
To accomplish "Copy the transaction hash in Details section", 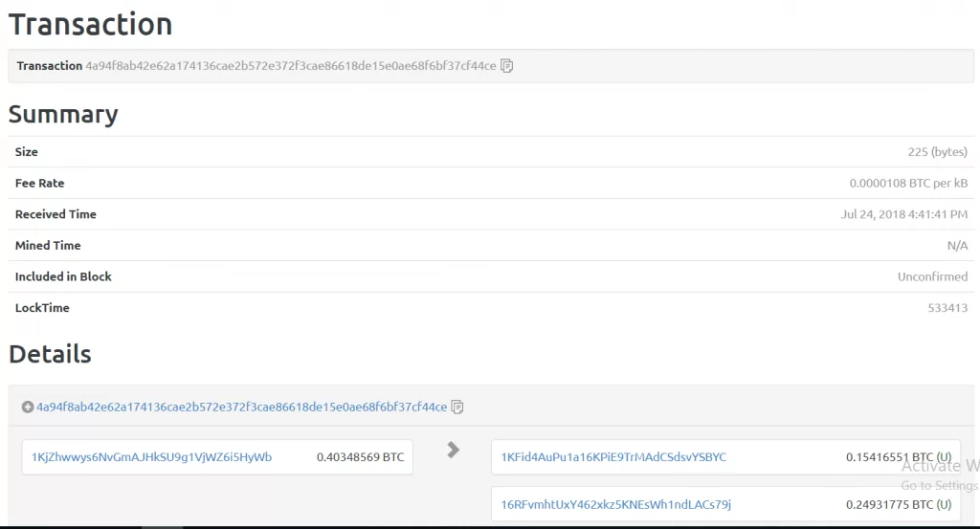I will [x=457, y=407].
